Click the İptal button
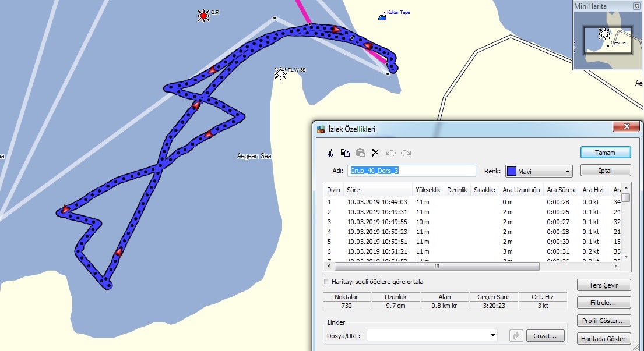This screenshot has height=351, width=644. 606,171
